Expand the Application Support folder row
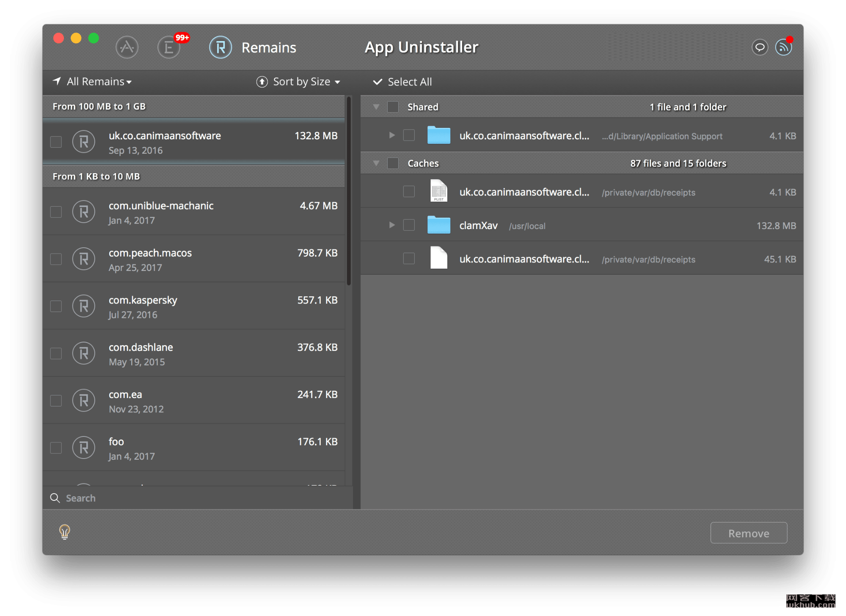 (392, 135)
